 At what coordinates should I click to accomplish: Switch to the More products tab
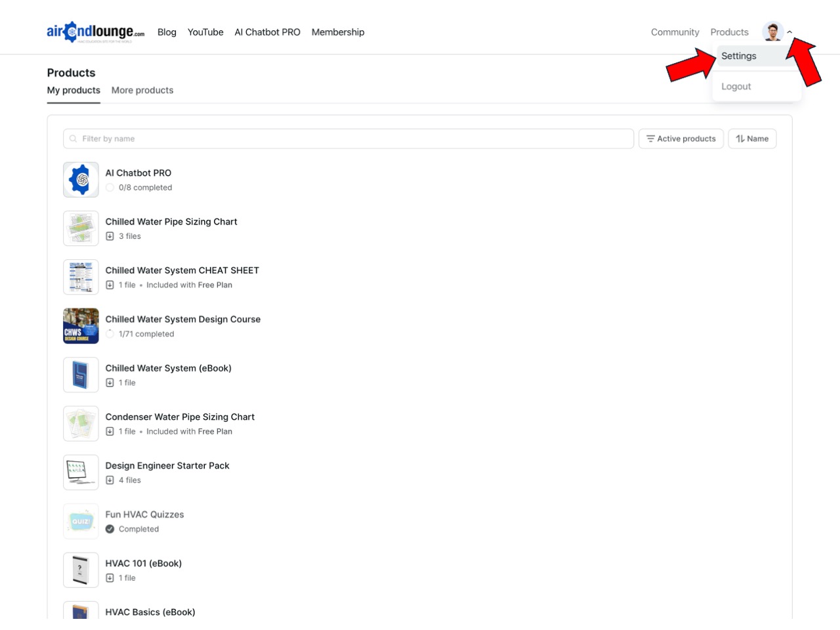(x=142, y=91)
